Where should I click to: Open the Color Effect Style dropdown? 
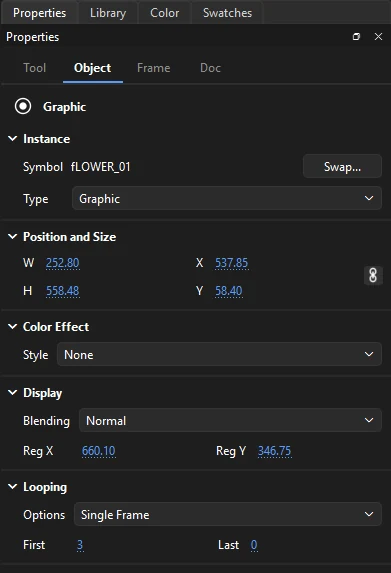click(219, 354)
